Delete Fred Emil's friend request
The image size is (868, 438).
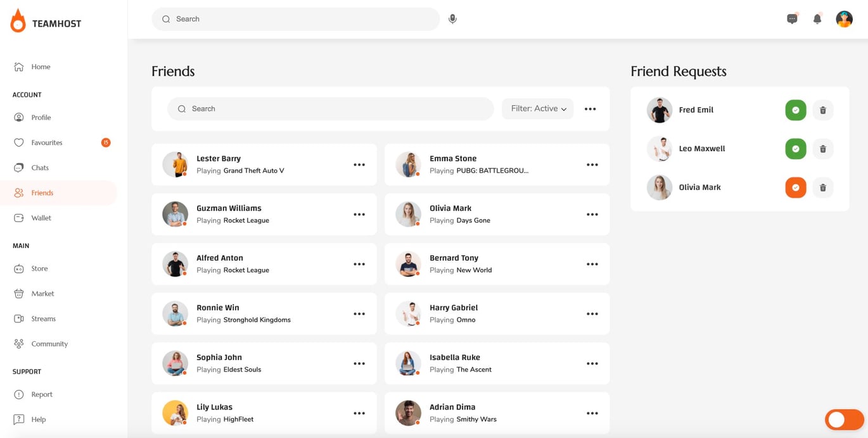pyautogui.click(x=822, y=110)
